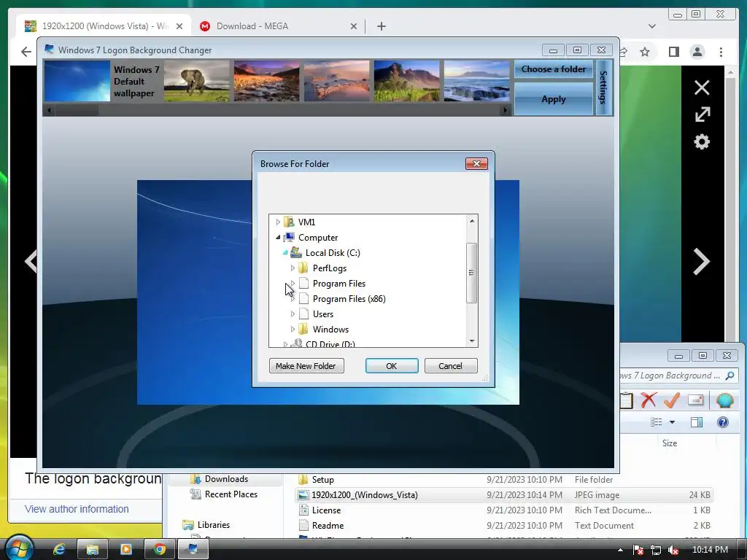Screen dimensions: 747x560
Task: Click the red X delete icon in Explorer
Action: pyautogui.click(x=649, y=400)
